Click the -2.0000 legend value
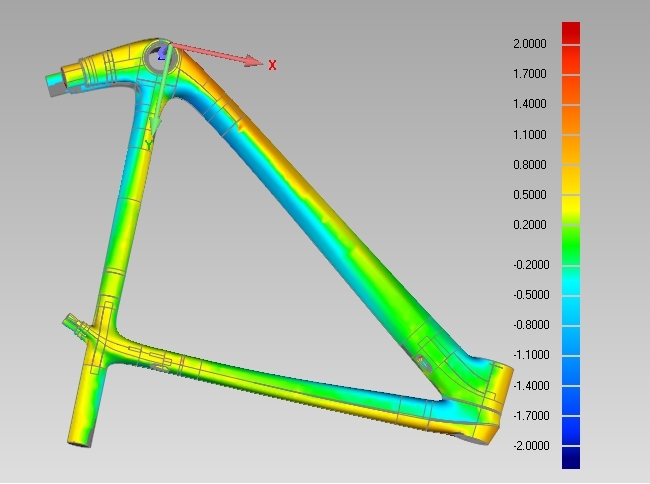Viewport: 650px width, 484px height. point(527,446)
